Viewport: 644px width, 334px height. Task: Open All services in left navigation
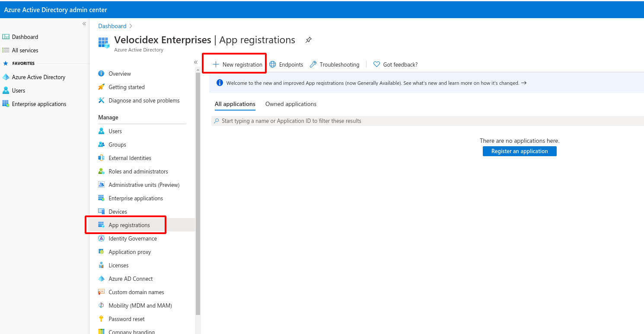pyautogui.click(x=25, y=50)
